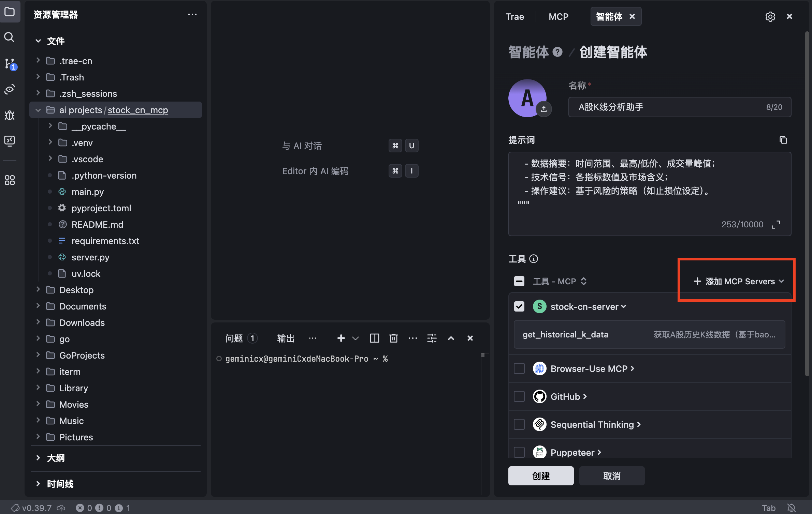Viewport: 812px width, 514px height.
Task: Expand the .venv folder
Action: [50, 142]
